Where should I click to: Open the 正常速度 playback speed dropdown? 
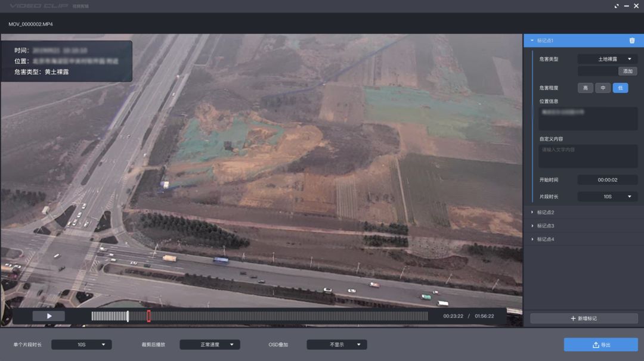pos(210,345)
